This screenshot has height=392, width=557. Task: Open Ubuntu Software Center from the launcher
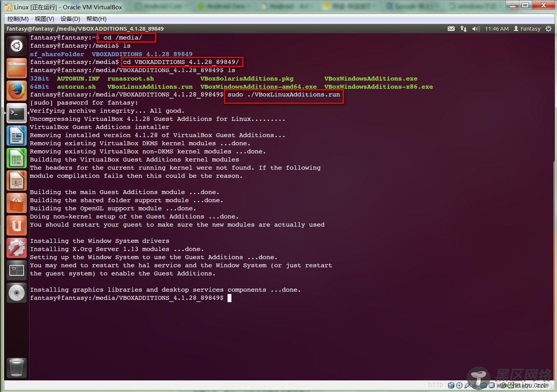point(17,203)
